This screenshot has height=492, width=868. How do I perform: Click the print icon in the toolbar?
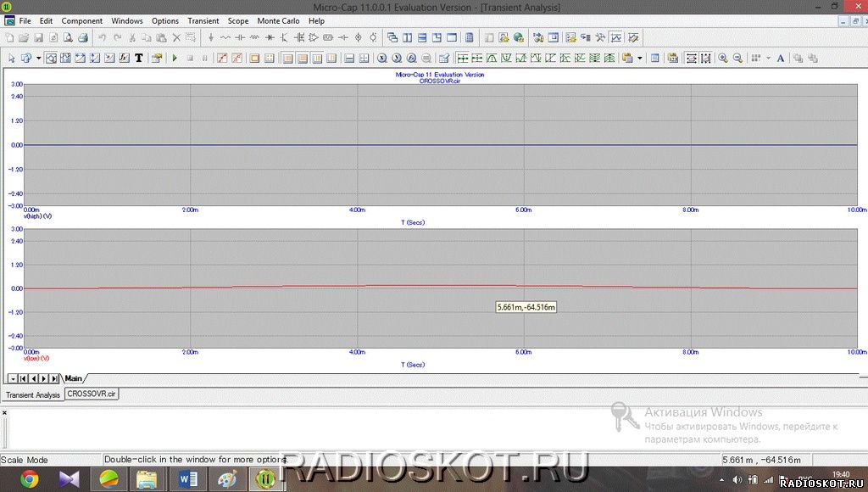pos(83,37)
